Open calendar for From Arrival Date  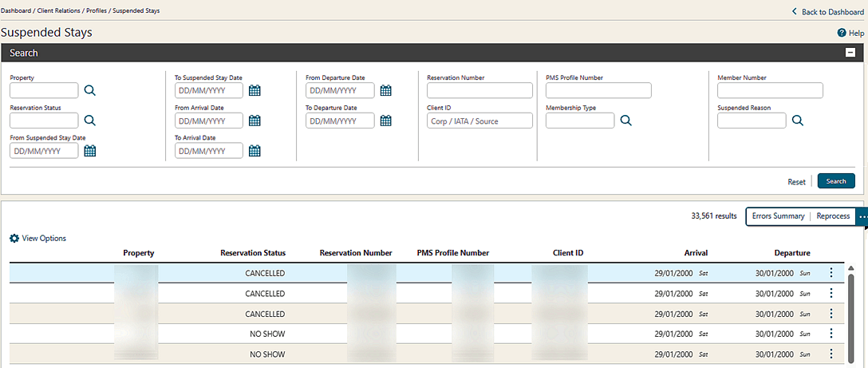coord(254,121)
